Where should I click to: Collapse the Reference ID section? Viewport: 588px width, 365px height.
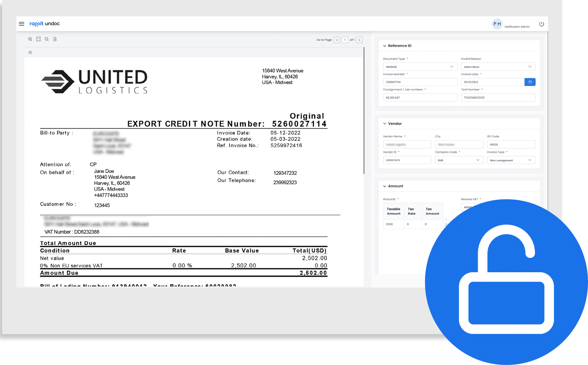tap(384, 45)
